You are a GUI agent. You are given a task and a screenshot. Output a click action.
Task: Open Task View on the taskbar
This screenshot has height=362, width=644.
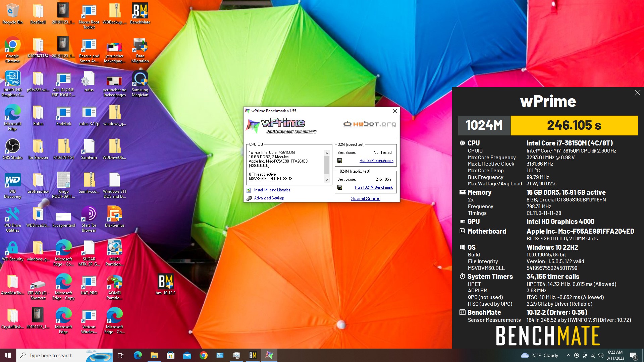(121, 355)
